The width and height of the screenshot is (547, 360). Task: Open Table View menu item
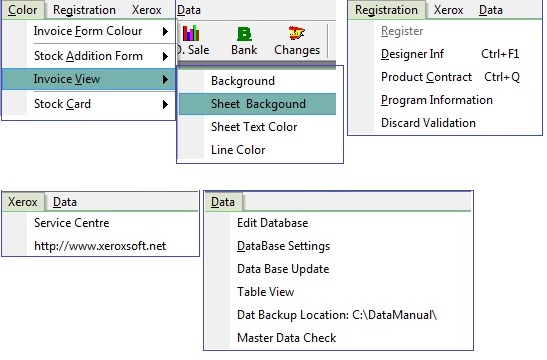[x=265, y=292]
